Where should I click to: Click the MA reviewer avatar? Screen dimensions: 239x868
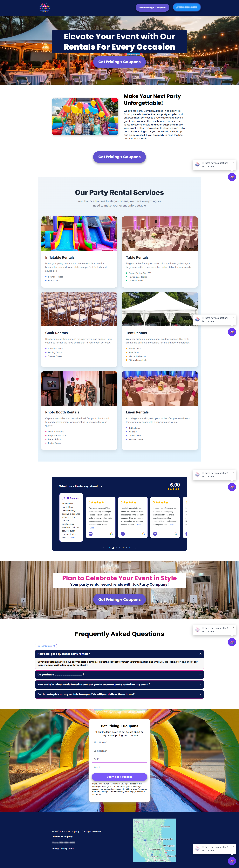(x=91, y=534)
